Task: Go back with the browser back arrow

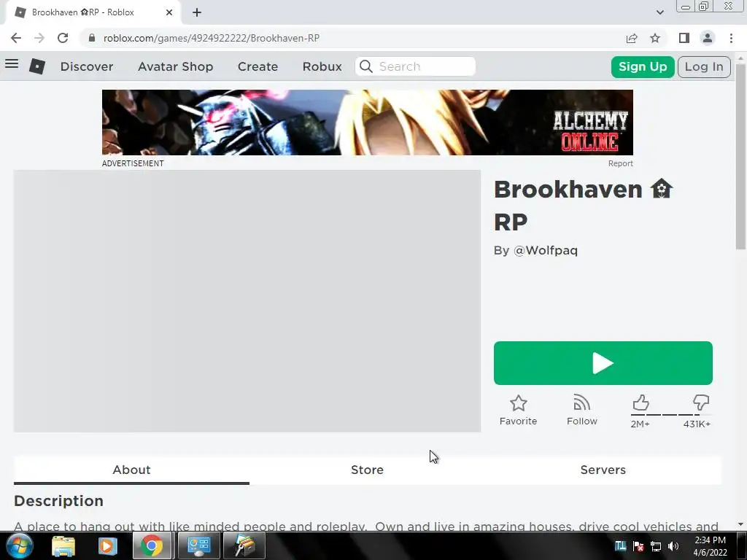Action: tap(16, 38)
